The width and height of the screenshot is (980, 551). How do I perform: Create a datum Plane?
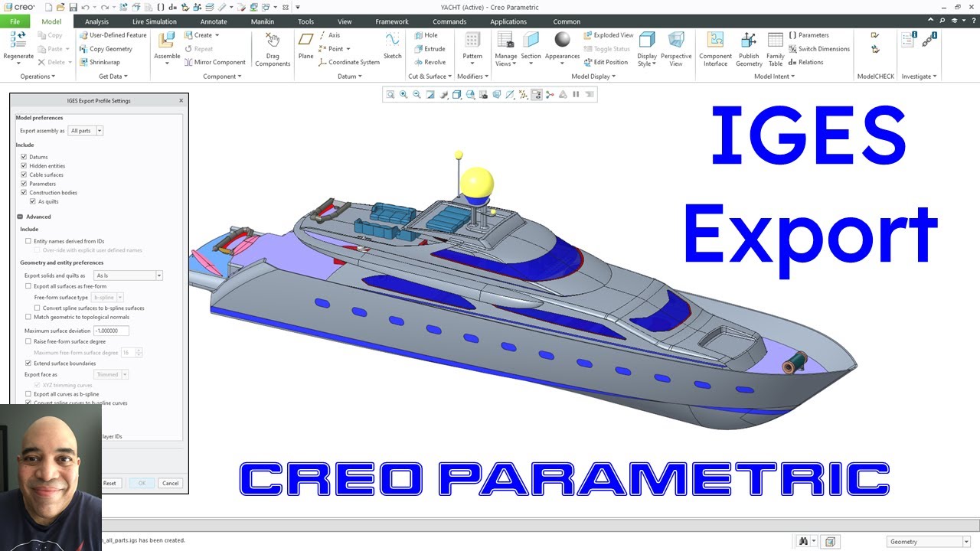coord(305,46)
